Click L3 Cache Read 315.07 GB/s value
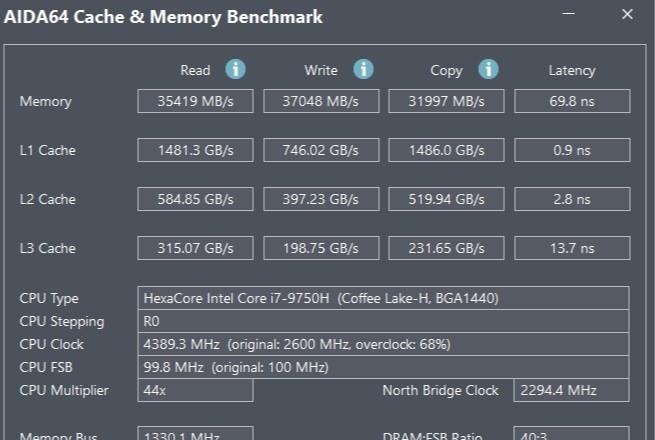 pyautogui.click(x=195, y=248)
